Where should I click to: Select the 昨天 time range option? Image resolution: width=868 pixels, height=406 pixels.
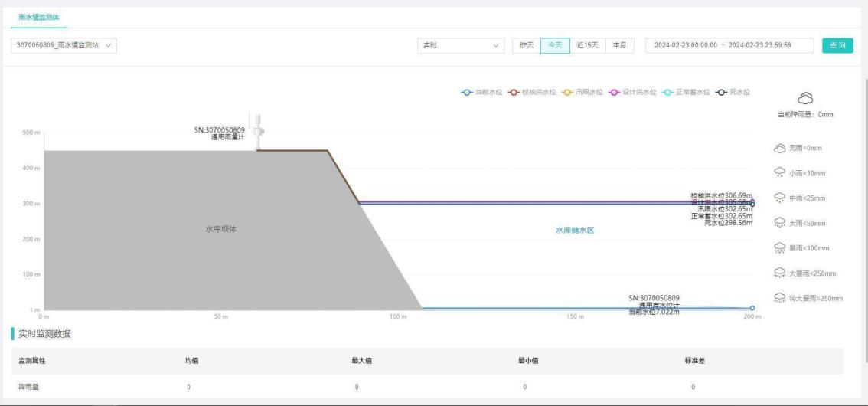pos(527,45)
